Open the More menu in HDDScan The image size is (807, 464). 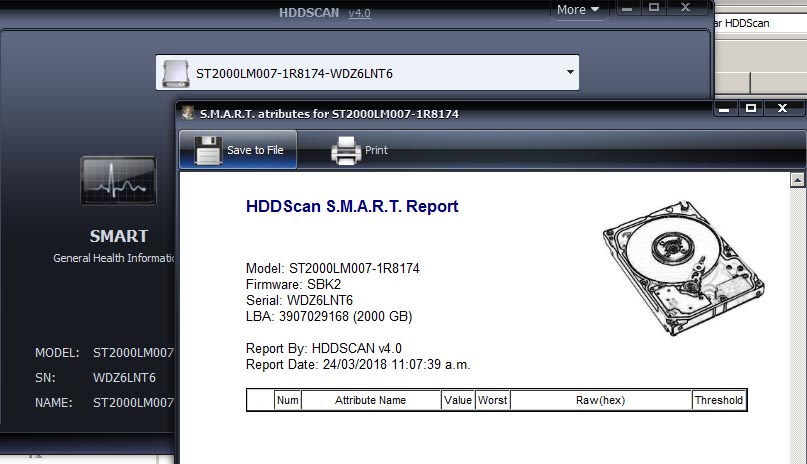tap(577, 10)
